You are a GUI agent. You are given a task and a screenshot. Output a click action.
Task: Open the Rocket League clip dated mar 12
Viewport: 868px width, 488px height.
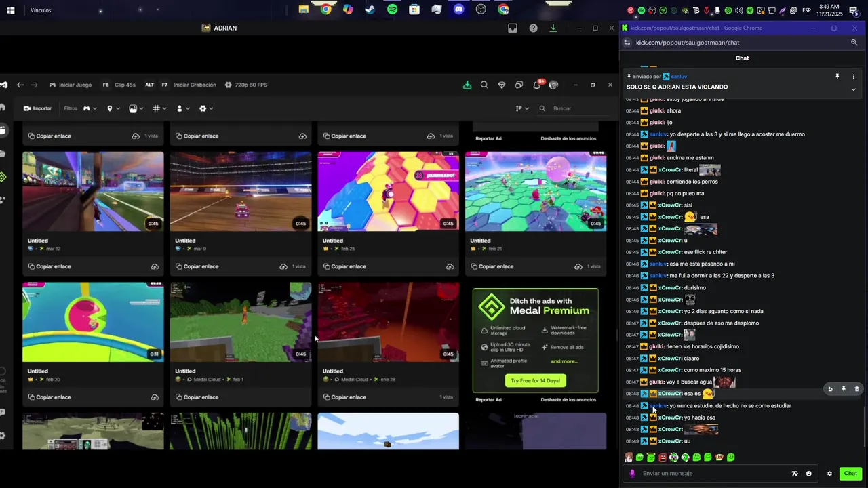tap(93, 191)
